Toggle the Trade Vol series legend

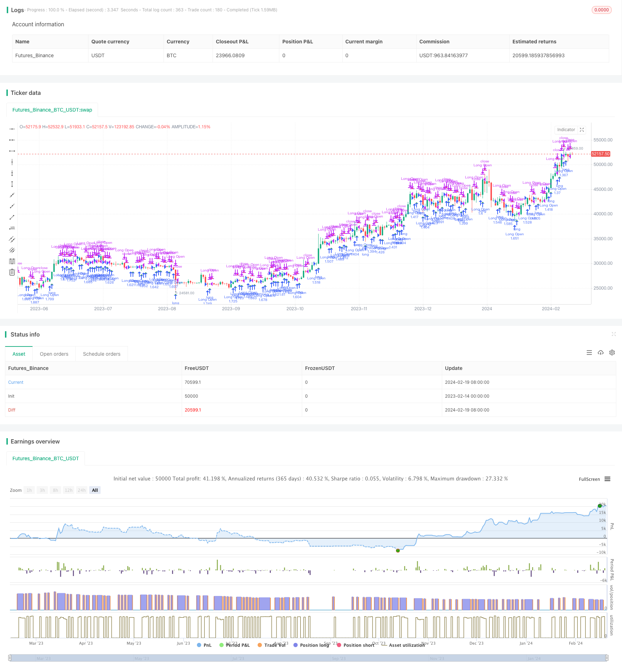coord(272,645)
